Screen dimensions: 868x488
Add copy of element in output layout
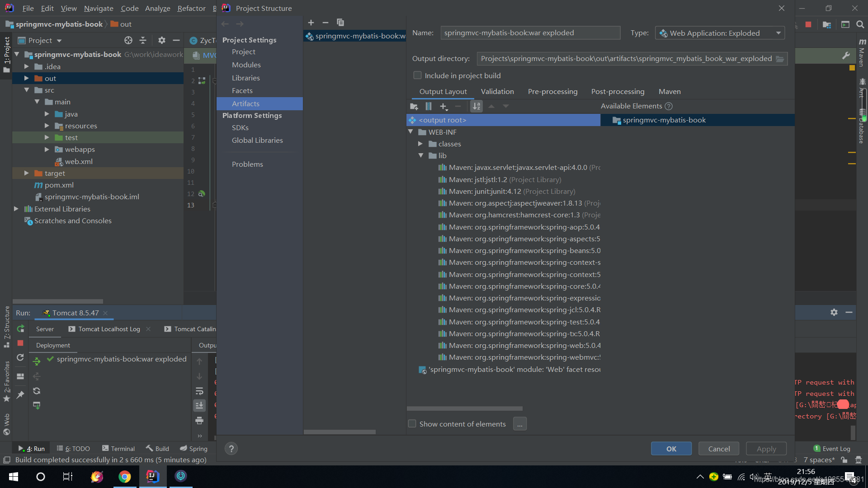444,106
